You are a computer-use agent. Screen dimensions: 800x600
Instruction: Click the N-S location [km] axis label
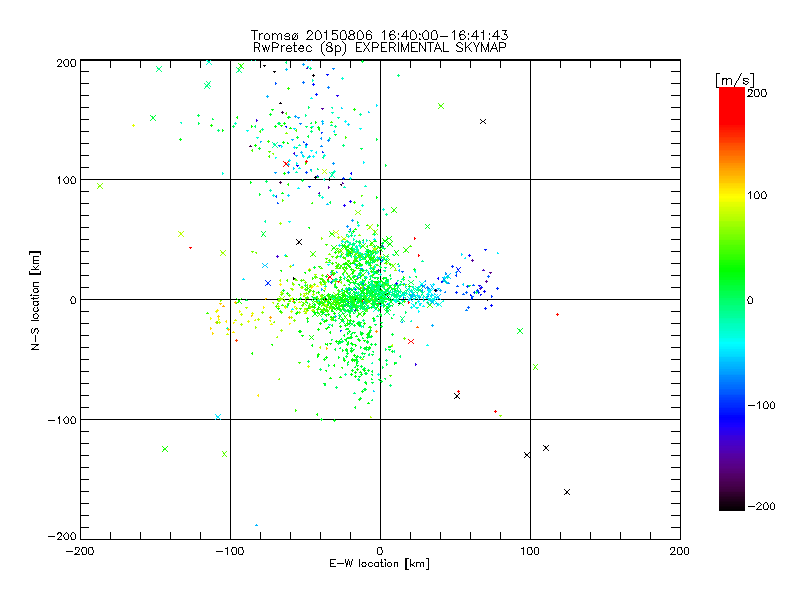32,300
